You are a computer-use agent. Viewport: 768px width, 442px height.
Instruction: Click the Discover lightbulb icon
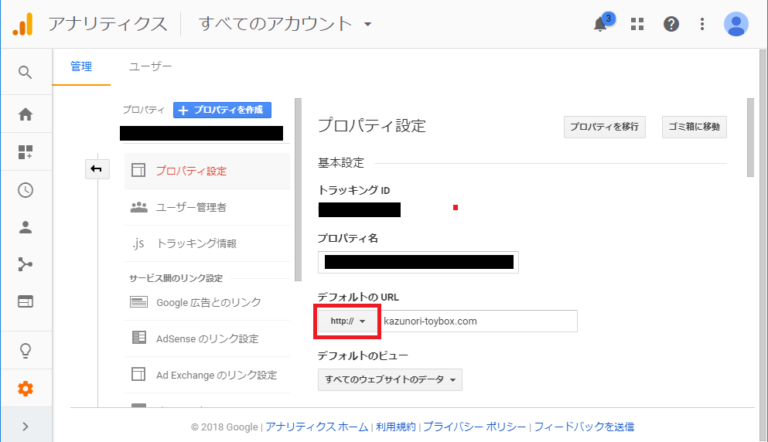click(x=25, y=351)
